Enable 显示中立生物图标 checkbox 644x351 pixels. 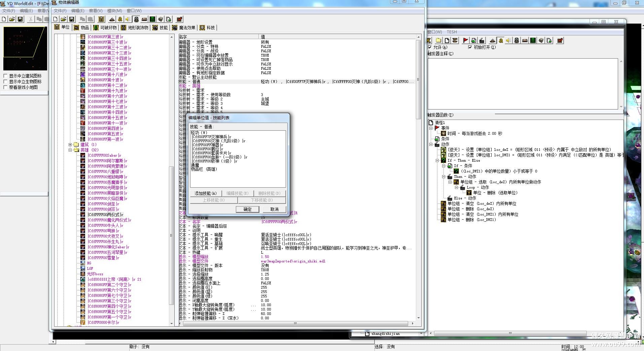point(5,82)
